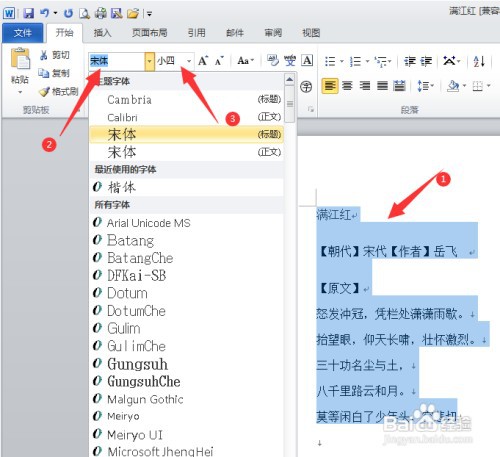Click font list scroll up arrow
Viewport: 500px width, 457px height.
[289, 79]
